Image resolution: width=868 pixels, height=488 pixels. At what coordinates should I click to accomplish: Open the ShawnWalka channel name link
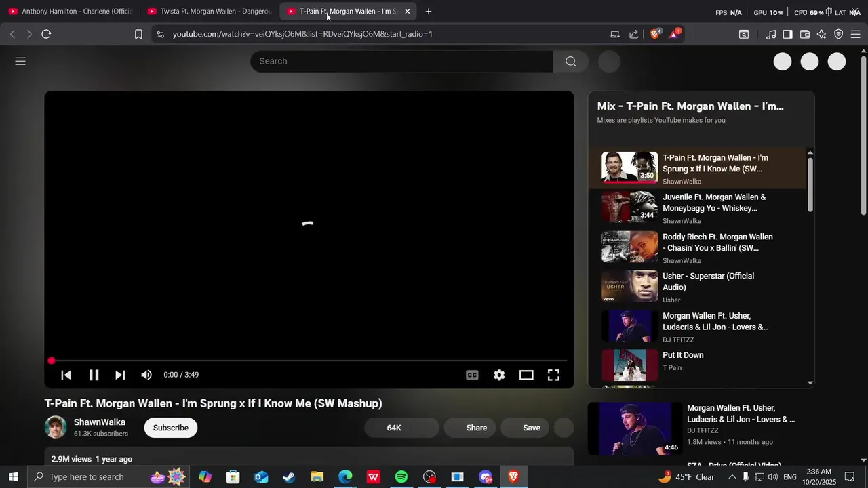(100, 422)
